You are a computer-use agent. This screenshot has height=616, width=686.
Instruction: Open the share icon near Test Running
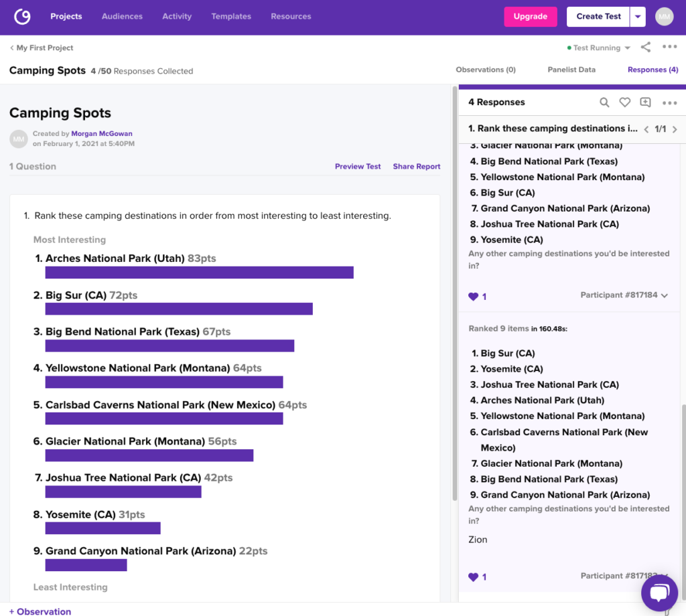(646, 48)
